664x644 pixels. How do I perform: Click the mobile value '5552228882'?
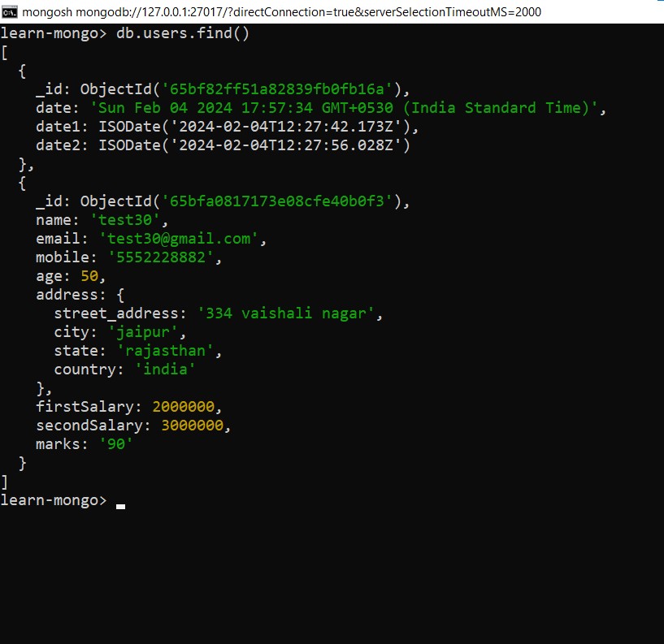tap(160, 257)
